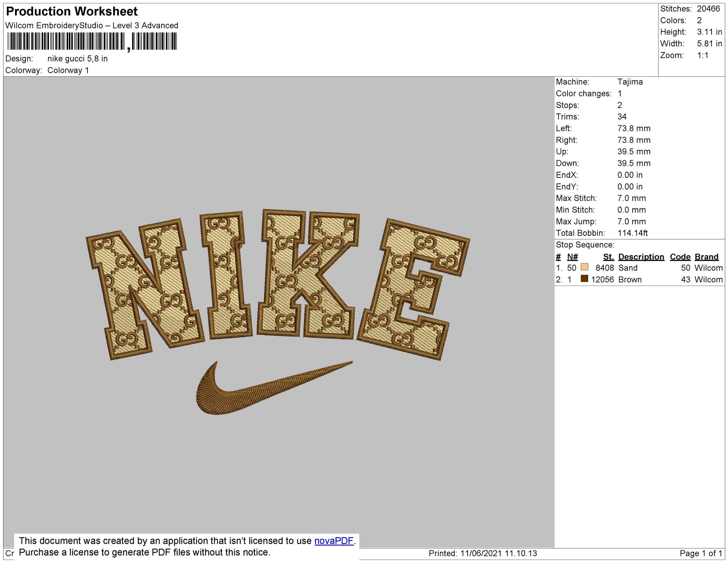728x563 pixels.
Task: Click the Stitches value 20466
Action: 708,9
